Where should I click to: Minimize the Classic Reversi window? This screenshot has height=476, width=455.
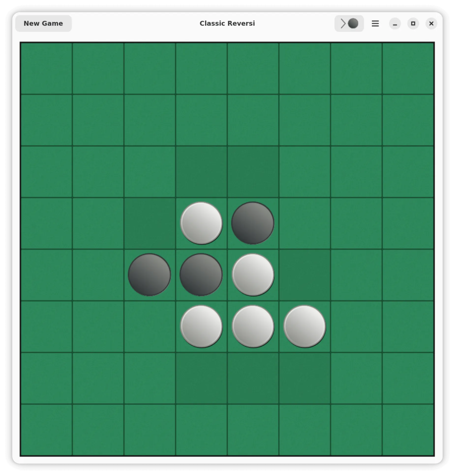[395, 24]
